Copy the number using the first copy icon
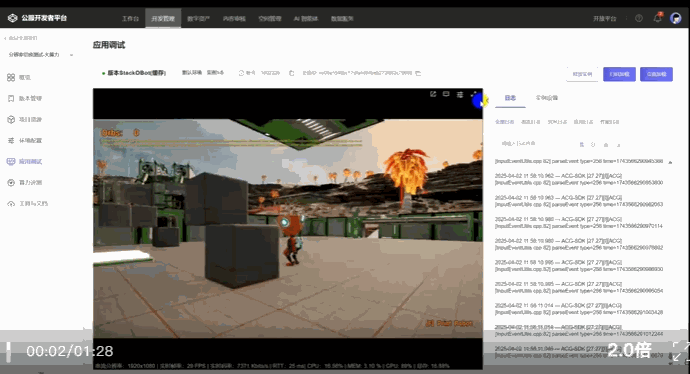 (x=291, y=73)
